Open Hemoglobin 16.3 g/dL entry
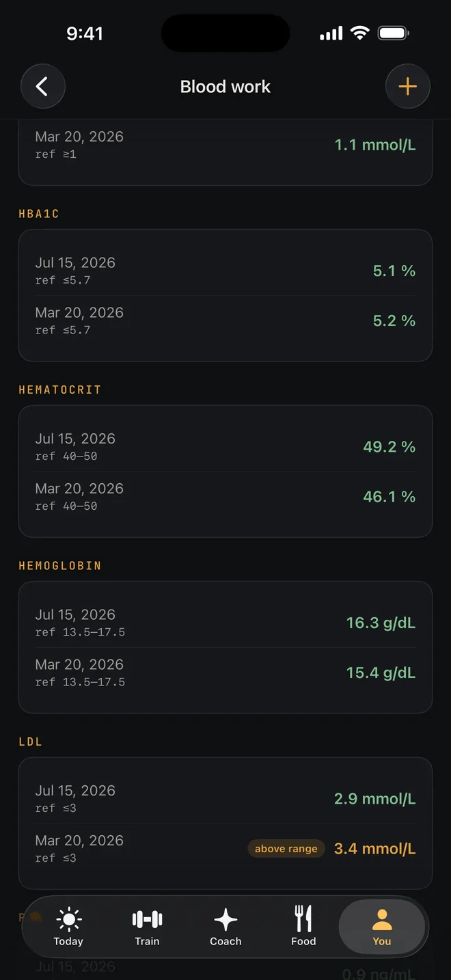 [225, 623]
